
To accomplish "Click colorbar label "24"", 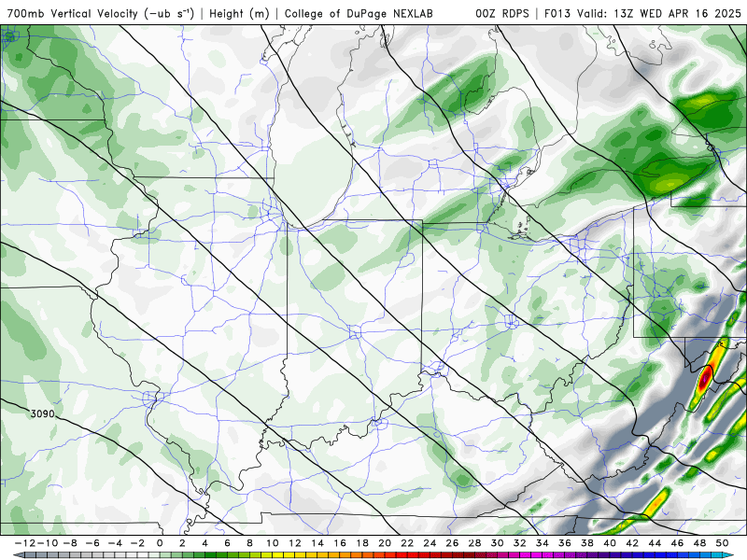I will pos(430,543).
